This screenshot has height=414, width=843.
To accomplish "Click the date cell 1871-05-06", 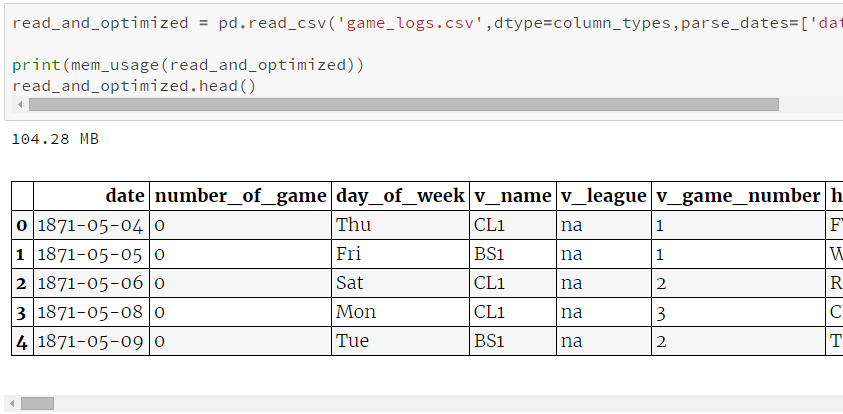I will coord(91,283).
